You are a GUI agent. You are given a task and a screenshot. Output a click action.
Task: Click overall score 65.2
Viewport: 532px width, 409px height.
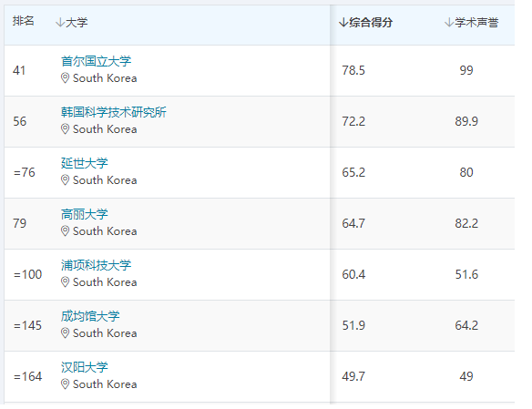(x=353, y=172)
